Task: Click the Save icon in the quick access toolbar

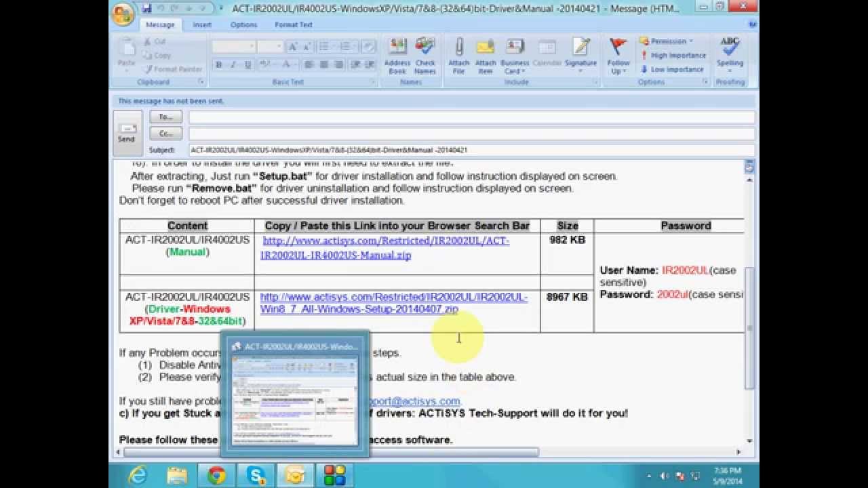Action: tap(147, 9)
